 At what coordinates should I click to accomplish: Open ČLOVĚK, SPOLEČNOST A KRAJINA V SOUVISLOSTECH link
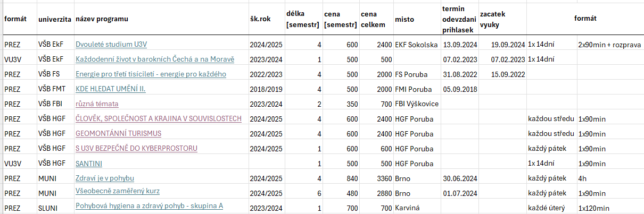[x=159, y=119]
